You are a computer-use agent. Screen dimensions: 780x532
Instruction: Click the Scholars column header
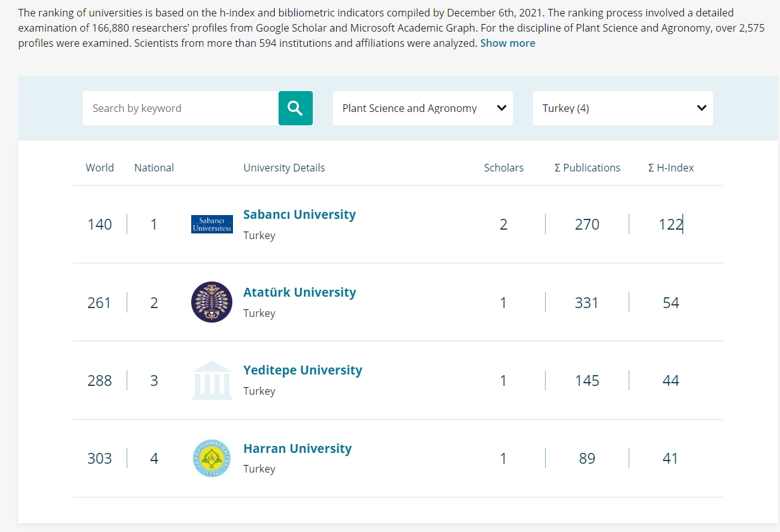pyautogui.click(x=504, y=168)
